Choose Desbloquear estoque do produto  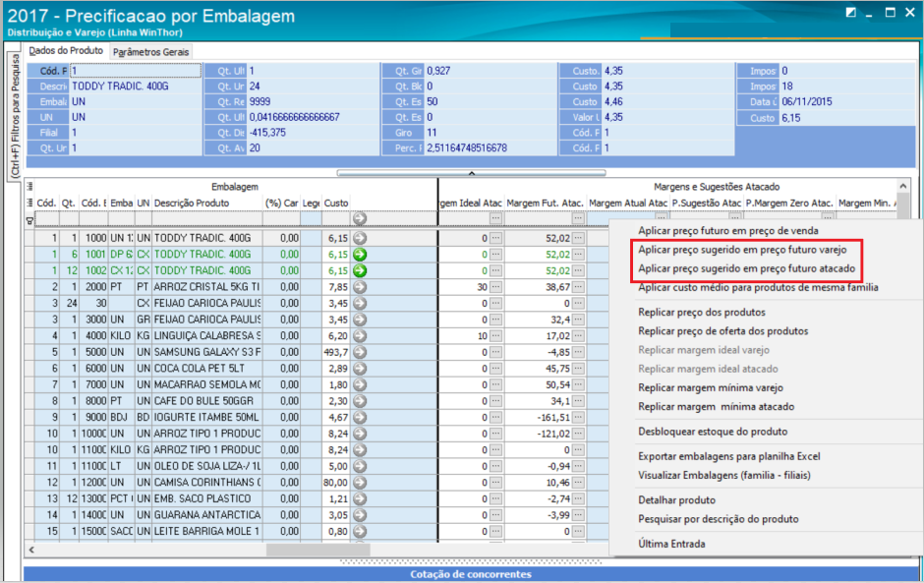click(x=713, y=431)
